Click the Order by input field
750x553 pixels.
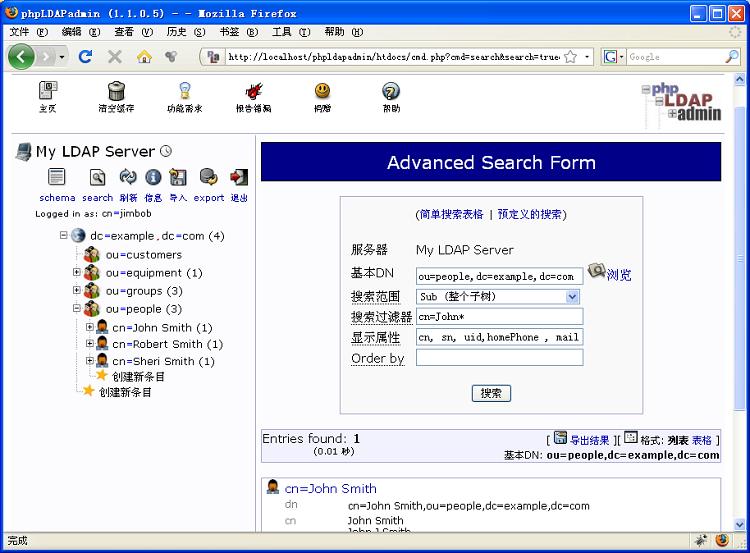pyautogui.click(x=499, y=358)
